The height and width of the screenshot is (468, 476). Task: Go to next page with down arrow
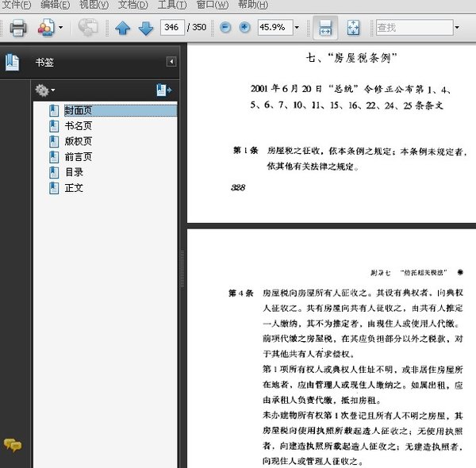[145, 28]
